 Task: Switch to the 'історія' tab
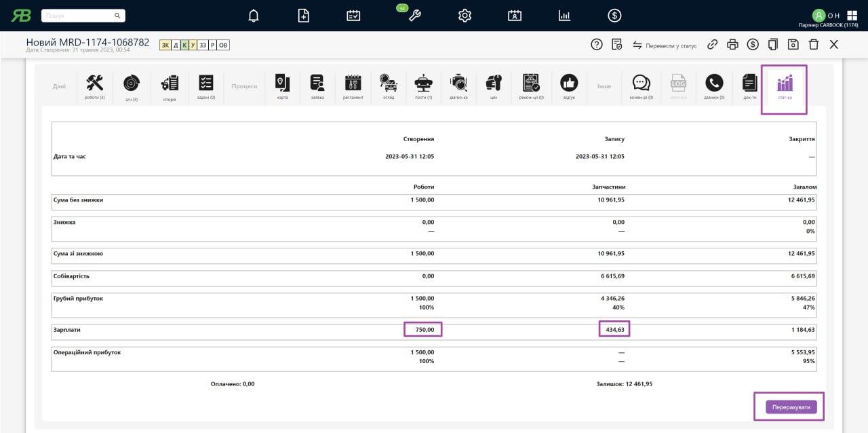(x=170, y=87)
